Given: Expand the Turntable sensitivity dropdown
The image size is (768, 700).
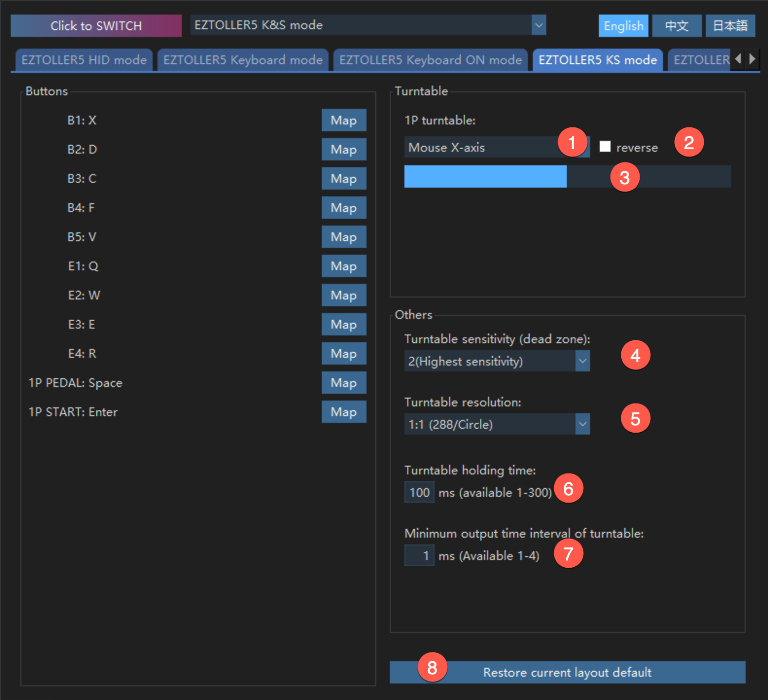Looking at the screenshot, I should 497,361.
